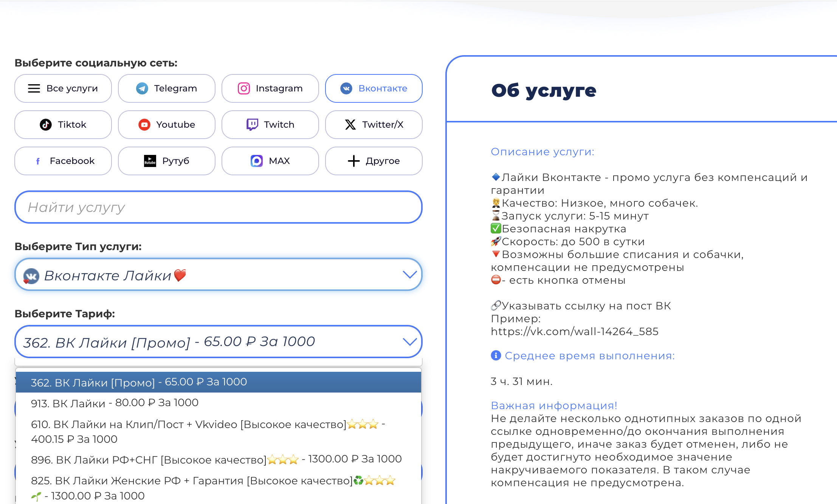Click the Выберите социальную сеть label
Screen dimensions: 837x504
coord(96,63)
